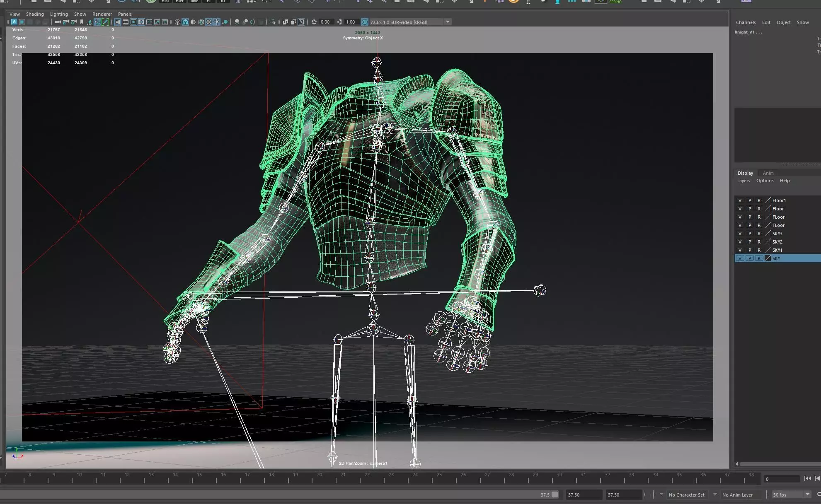Click the Image Plane icon
Screen dimensions: 821x504
click(89, 22)
